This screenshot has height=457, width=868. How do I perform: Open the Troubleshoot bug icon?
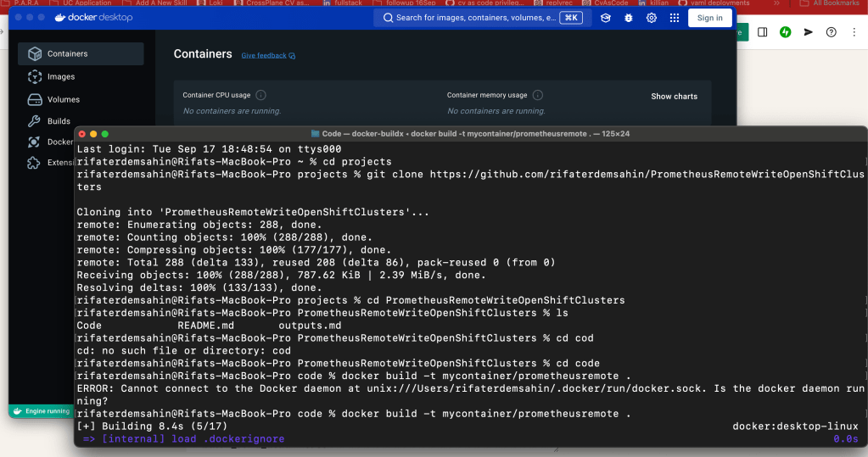[629, 18]
